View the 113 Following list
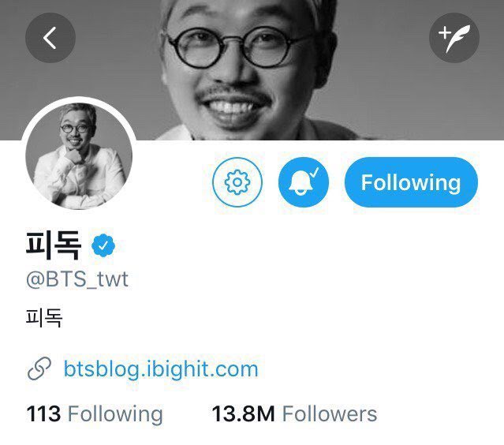 click(95, 413)
